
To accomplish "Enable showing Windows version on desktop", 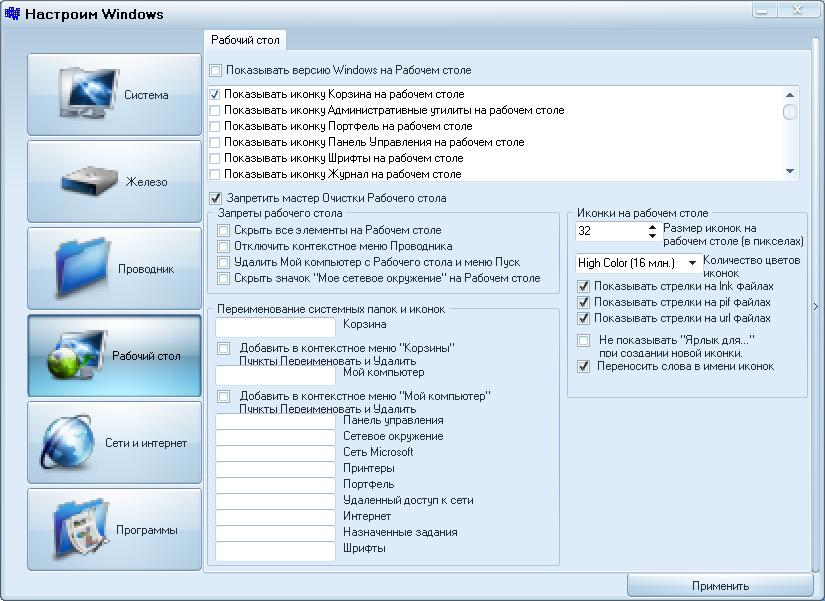I will point(215,70).
